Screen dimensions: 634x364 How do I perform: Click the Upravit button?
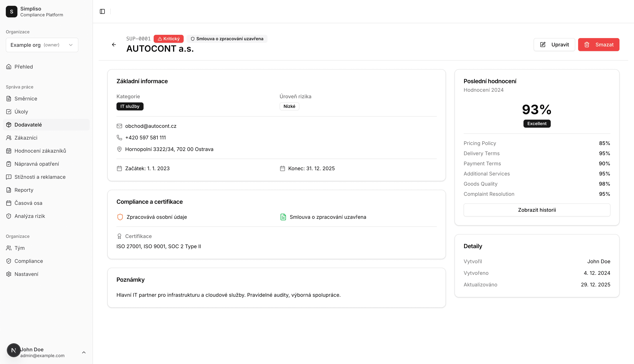point(554,44)
